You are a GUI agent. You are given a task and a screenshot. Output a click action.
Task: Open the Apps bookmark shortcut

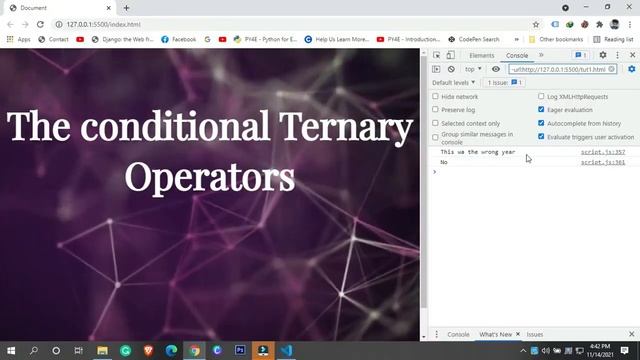19,39
